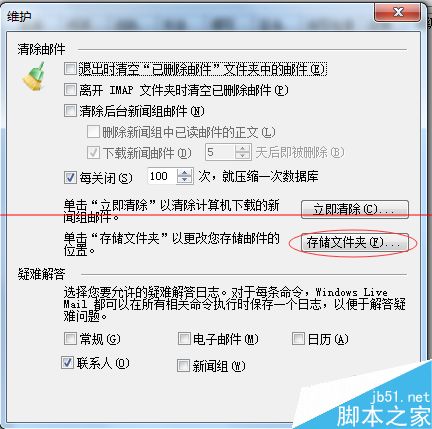This screenshot has height=429, width=432.
Task: Close the 维护 dialog window
Action: pyautogui.click(x=397, y=12)
